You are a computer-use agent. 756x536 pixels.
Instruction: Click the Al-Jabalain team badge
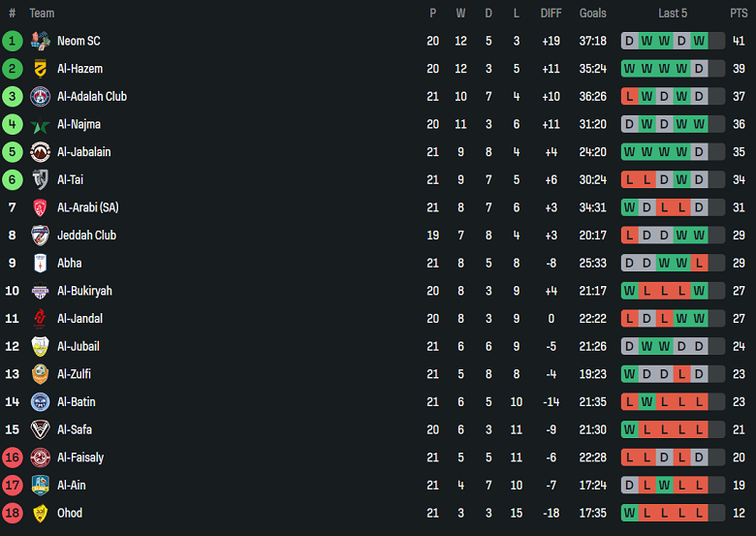[40, 152]
